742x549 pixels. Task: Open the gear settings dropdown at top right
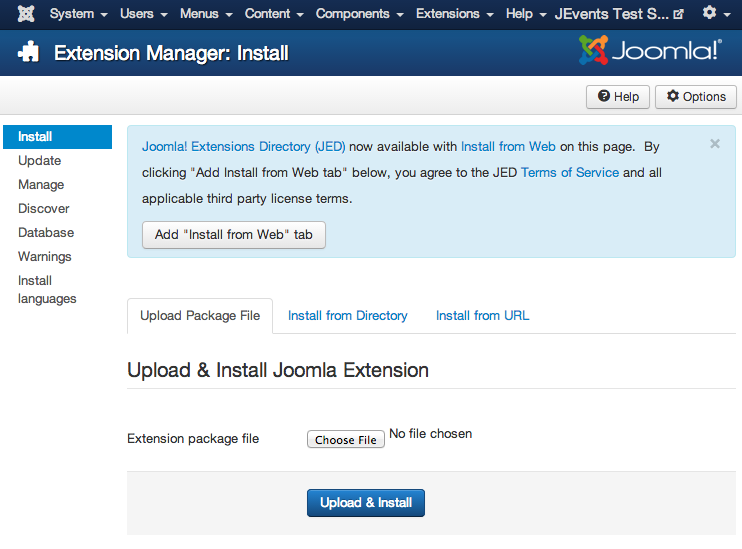click(x=715, y=14)
